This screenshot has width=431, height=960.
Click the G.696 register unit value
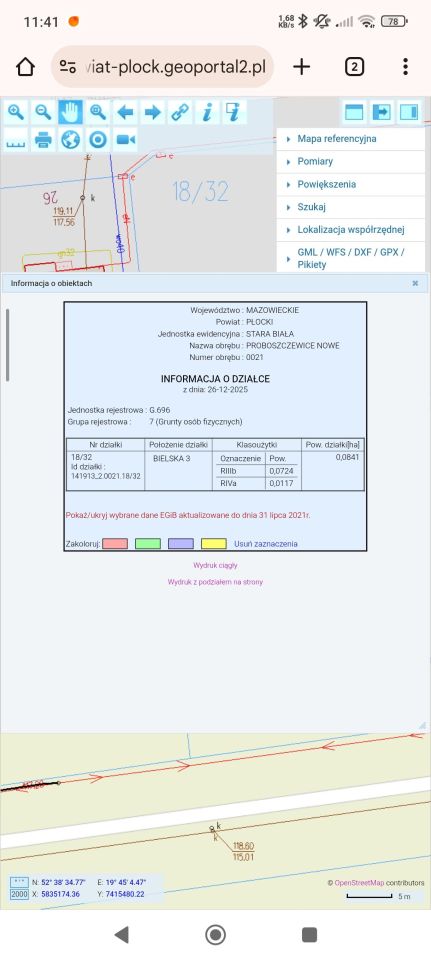(160, 410)
